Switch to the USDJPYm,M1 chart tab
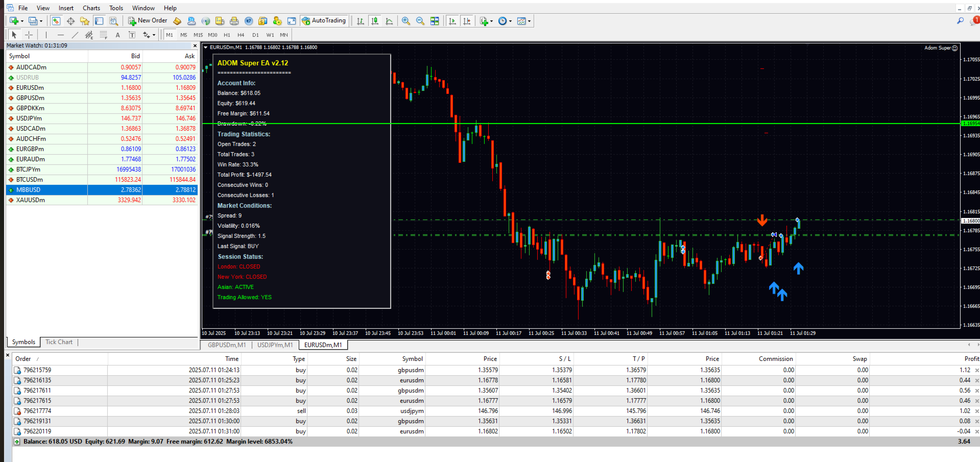 click(x=275, y=345)
